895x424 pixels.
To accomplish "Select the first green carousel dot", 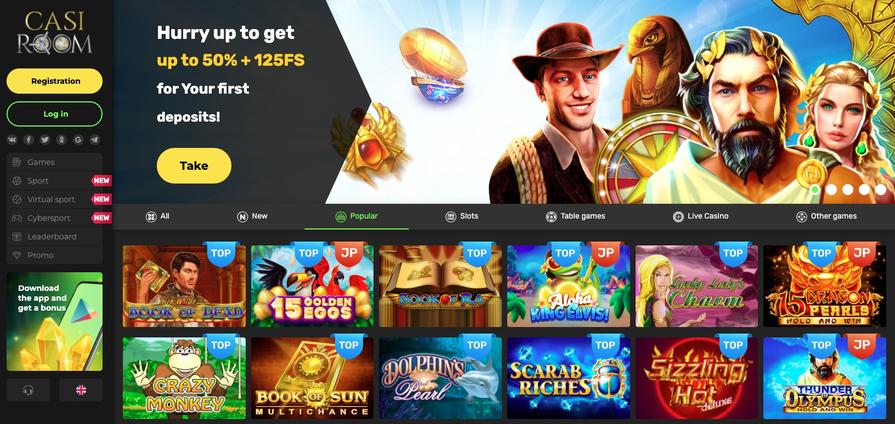I will [x=816, y=189].
